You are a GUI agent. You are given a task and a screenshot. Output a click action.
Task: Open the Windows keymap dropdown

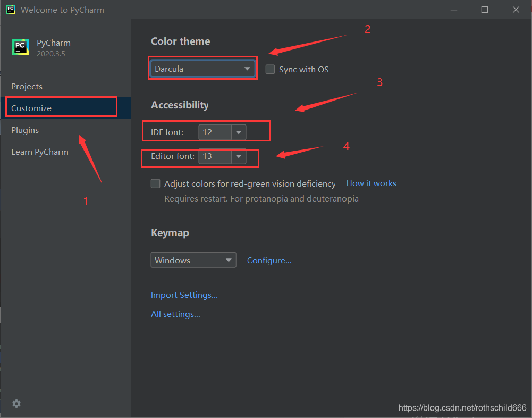pos(193,260)
